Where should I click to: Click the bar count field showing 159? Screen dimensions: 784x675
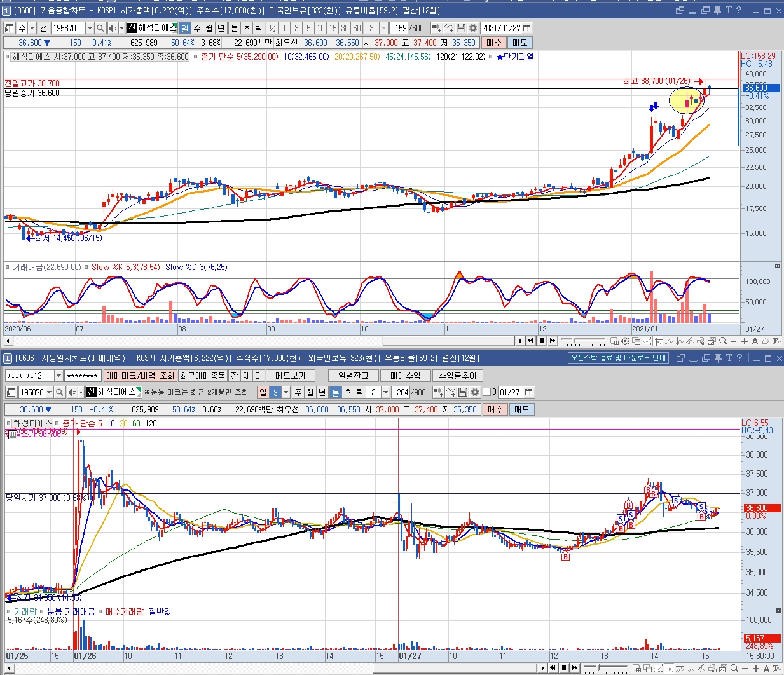[400, 28]
